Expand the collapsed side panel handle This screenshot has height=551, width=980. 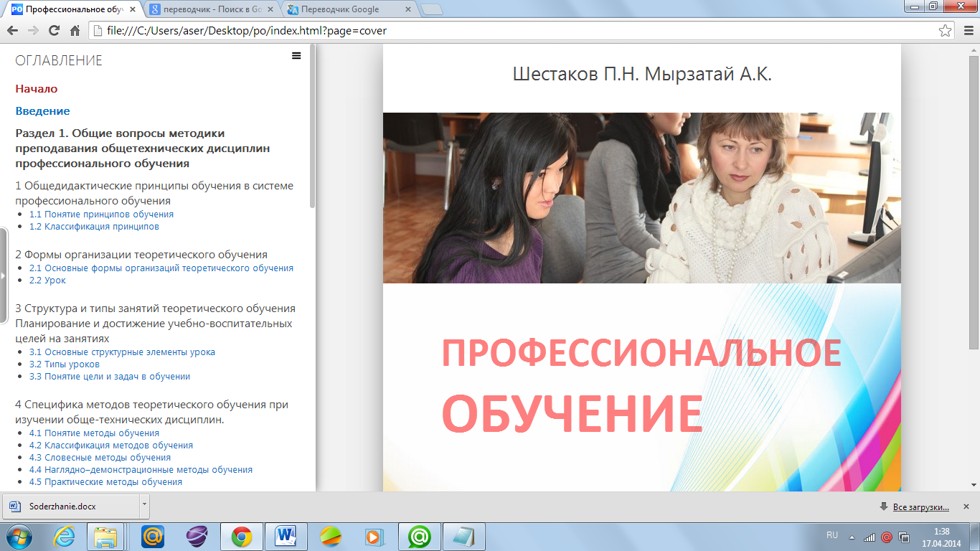pyautogui.click(x=3, y=275)
